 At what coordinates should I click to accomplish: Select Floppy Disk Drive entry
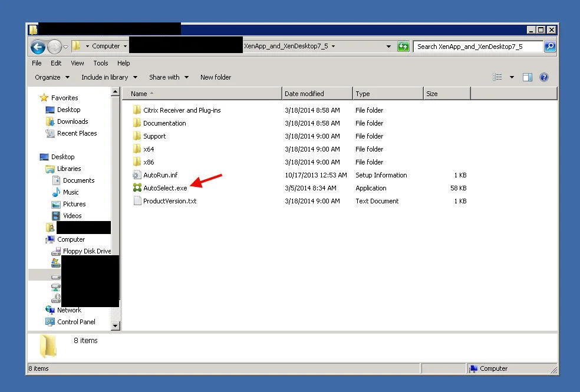tap(87, 252)
